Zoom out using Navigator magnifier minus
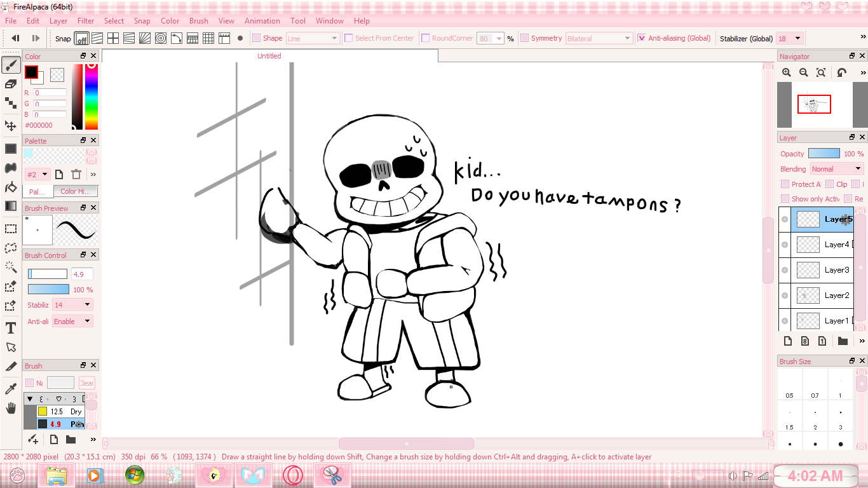 coord(804,72)
